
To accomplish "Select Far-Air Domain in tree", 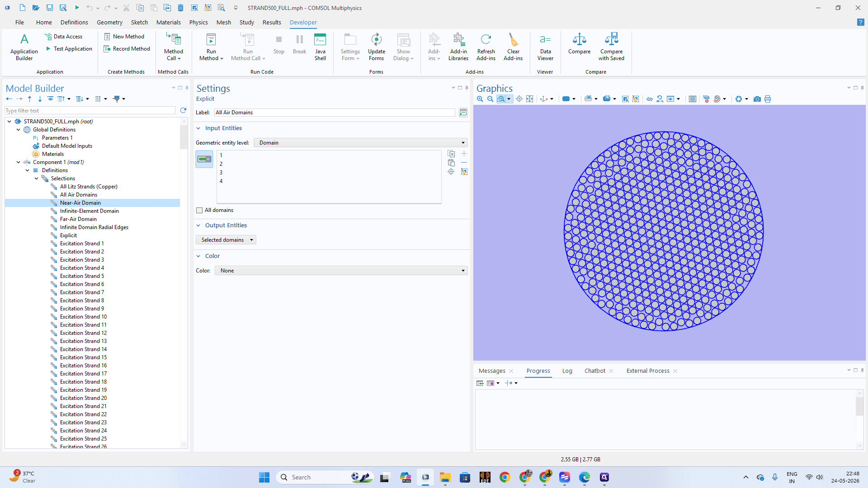I will click(x=78, y=219).
